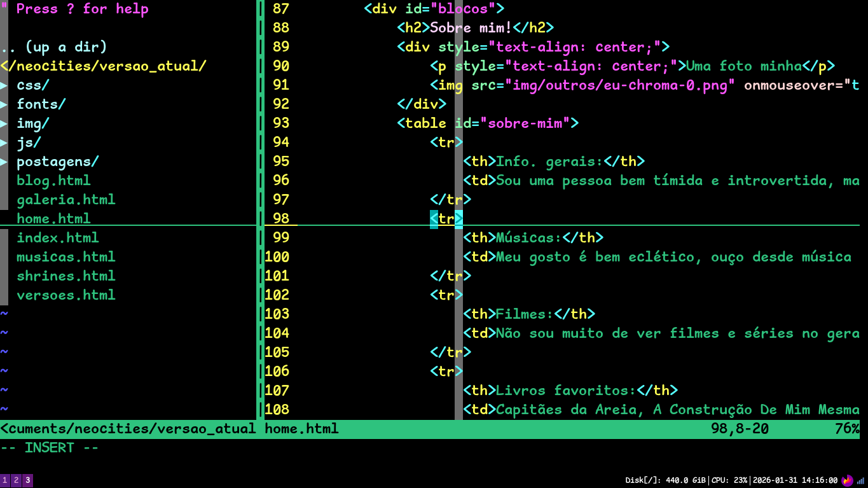The height and width of the screenshot is (488, 868).
Task: Click the 76% scroll position in the statusline
Action: [848, 428]
